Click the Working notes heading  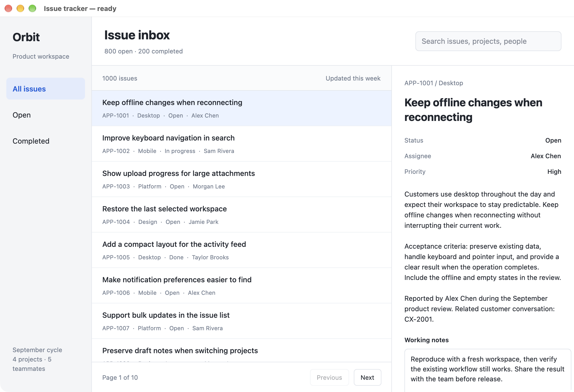pos(427,340)
